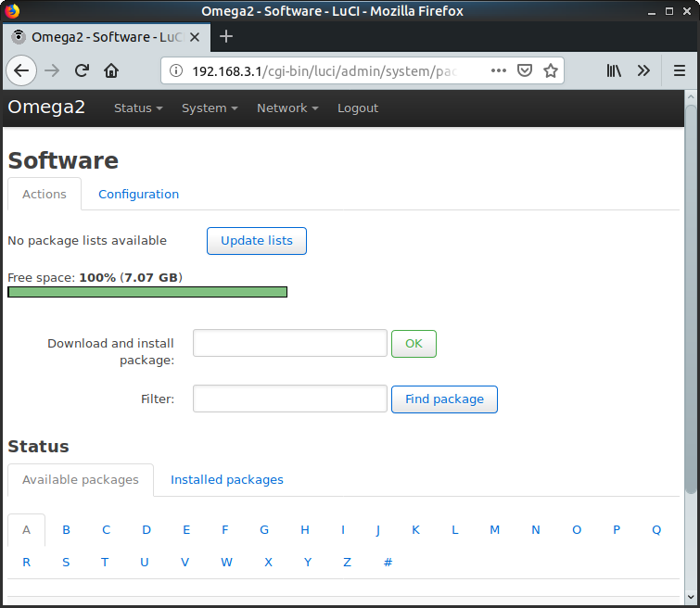Show packages starting with N
The width and height of the screenshot is (700, 608).
click(536, 530)
